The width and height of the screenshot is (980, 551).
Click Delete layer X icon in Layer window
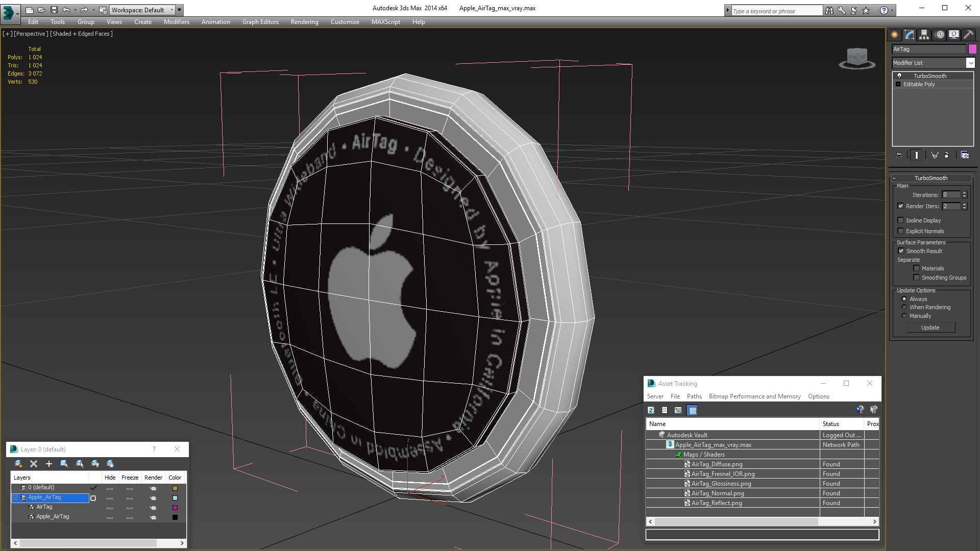pos(34,464)
